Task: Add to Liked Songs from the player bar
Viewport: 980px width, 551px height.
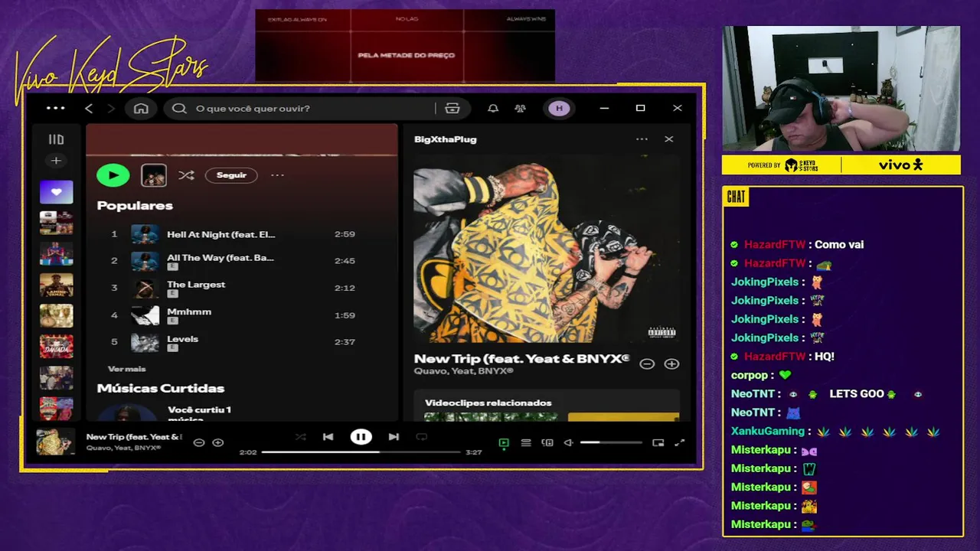Action: [x=218, y=442]
